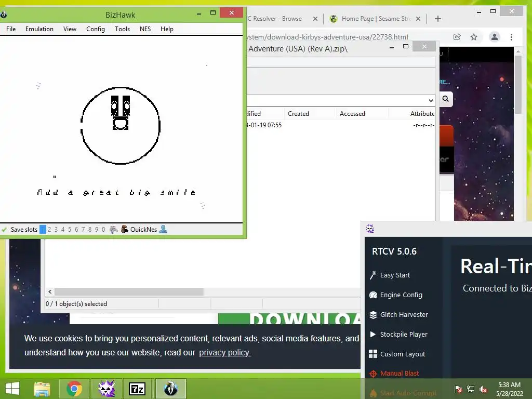
Task: Open the Chrome three-dot menu
Action: point(511,37)
